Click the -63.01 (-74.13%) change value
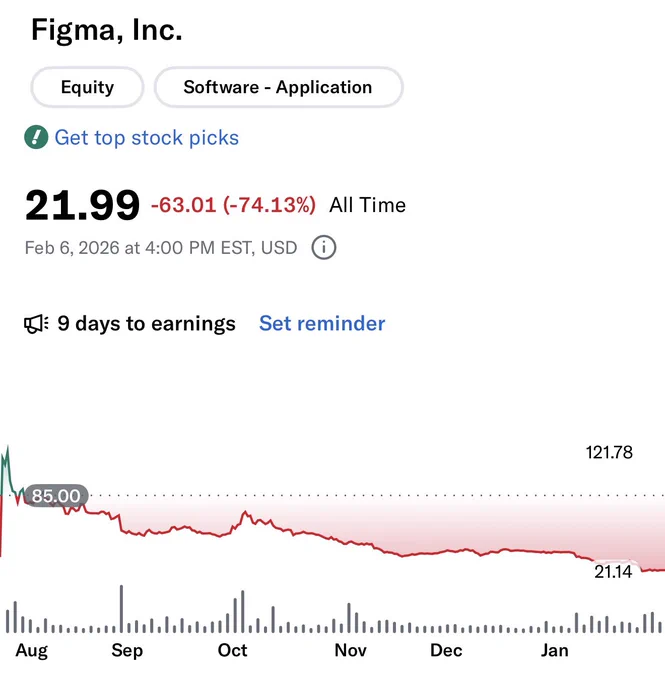665x680 pixels. pyautogui.click(x=233, y=205)
